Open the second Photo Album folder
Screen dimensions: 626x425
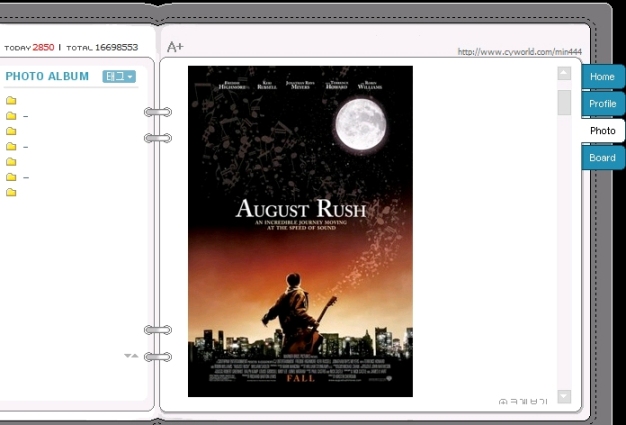point(11,116)
